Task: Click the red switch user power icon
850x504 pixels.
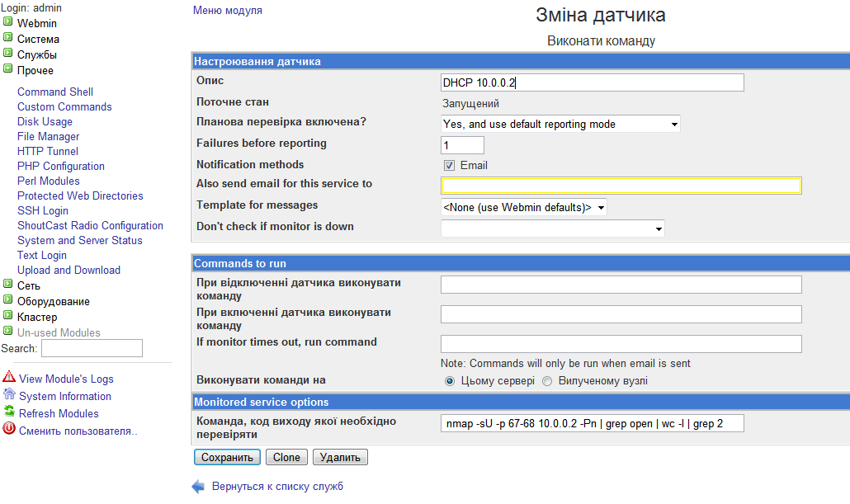Action: [9, 429]
